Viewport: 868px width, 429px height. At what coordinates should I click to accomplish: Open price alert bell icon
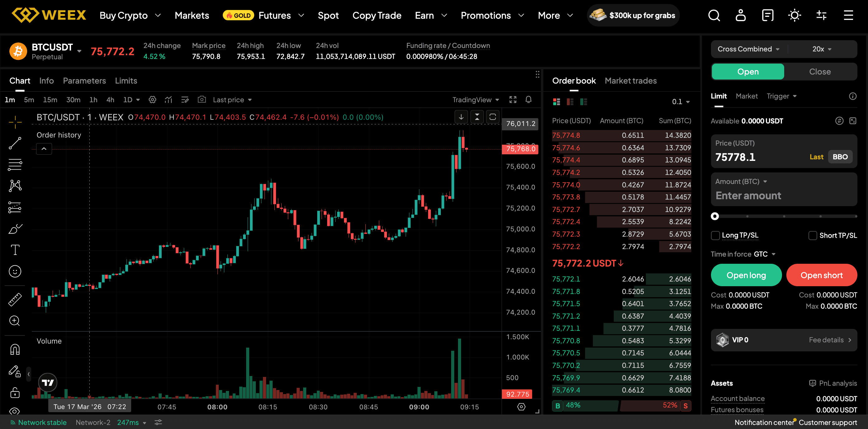(528, 100)
